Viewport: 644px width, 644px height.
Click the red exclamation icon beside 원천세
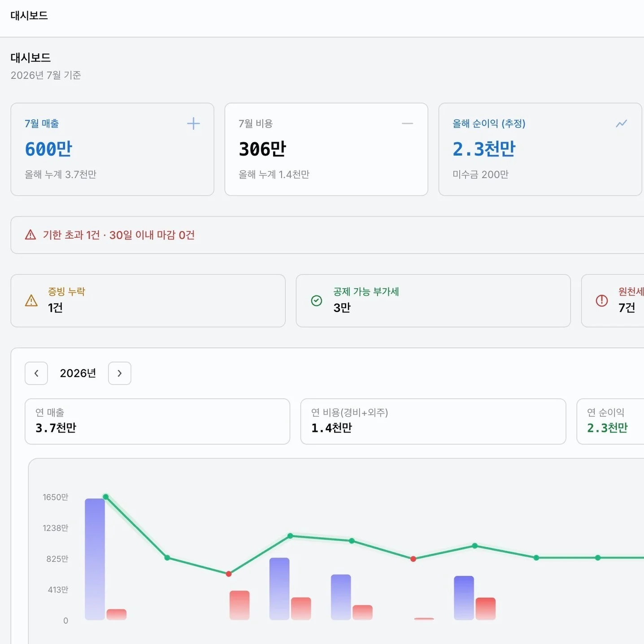(602, 300)
